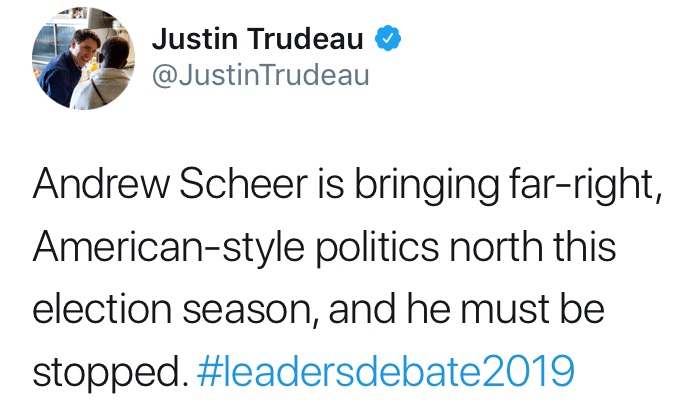Image resolution: width=696 pixels, height=405 pixels.
Task: Click the blue verified badge icon
Action: click(388, 39)
